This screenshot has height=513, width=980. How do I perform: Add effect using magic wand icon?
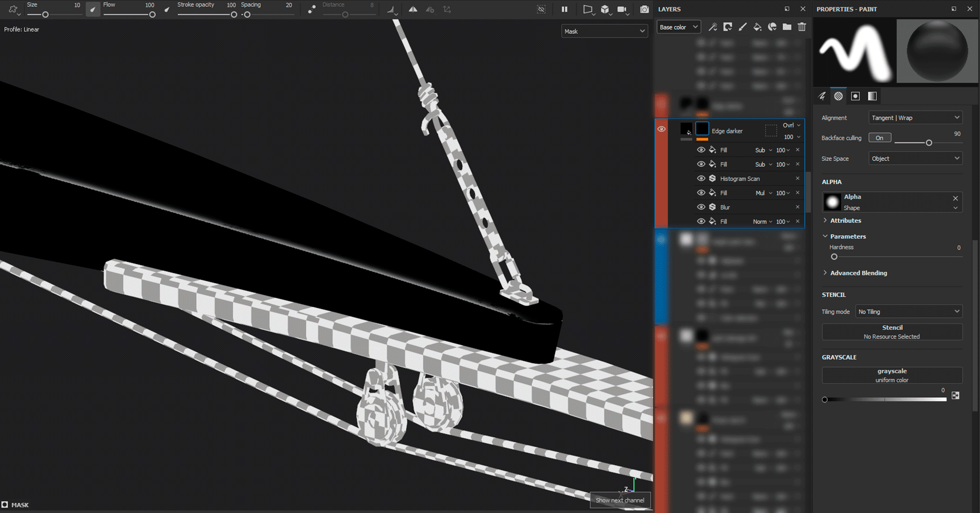713,27
